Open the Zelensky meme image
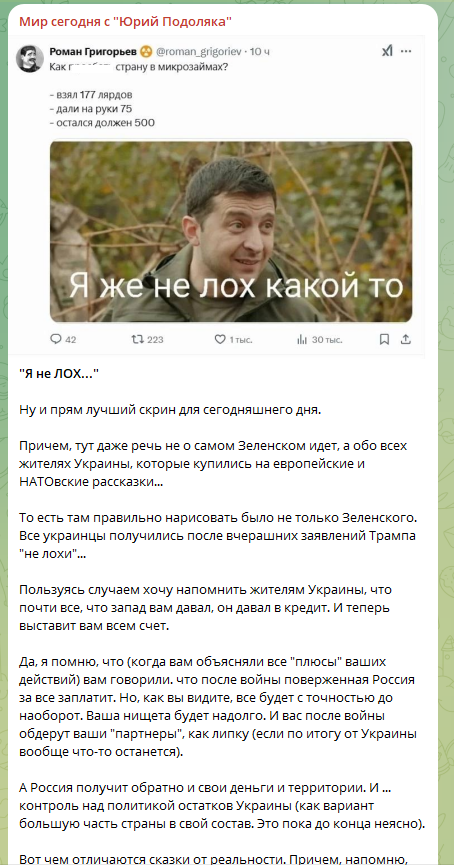 [231, 232]
